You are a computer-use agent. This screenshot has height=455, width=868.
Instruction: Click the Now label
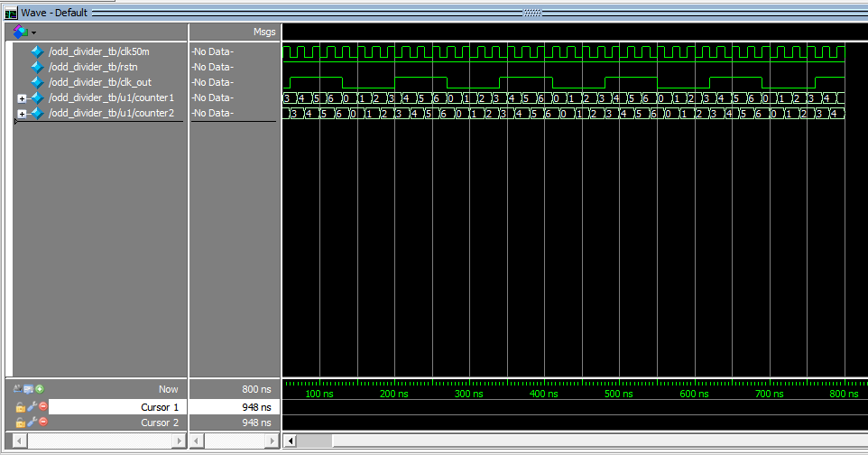point(169,390)
